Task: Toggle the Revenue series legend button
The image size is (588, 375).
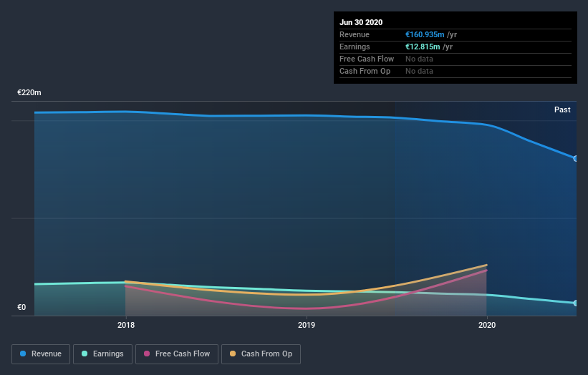Action: [x=41, y=354]
